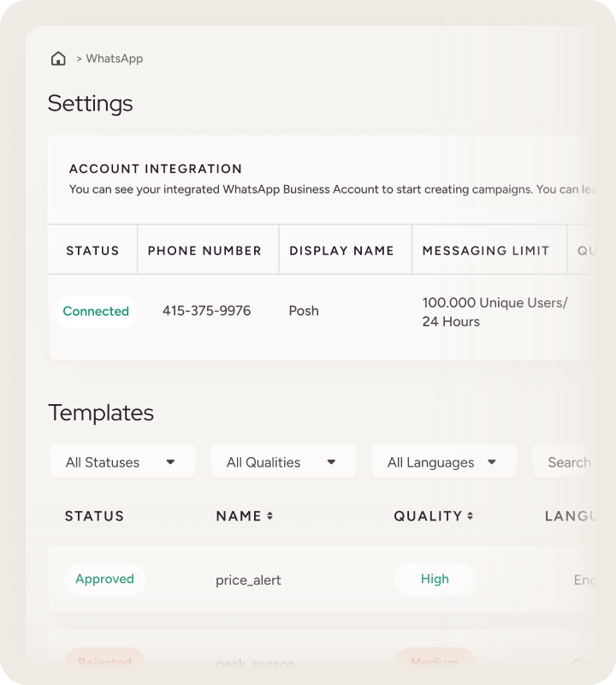Click the Approved badge for price_alert
Image resolution: width=616 pixels, height=685 pixels.
click(104, 579)
